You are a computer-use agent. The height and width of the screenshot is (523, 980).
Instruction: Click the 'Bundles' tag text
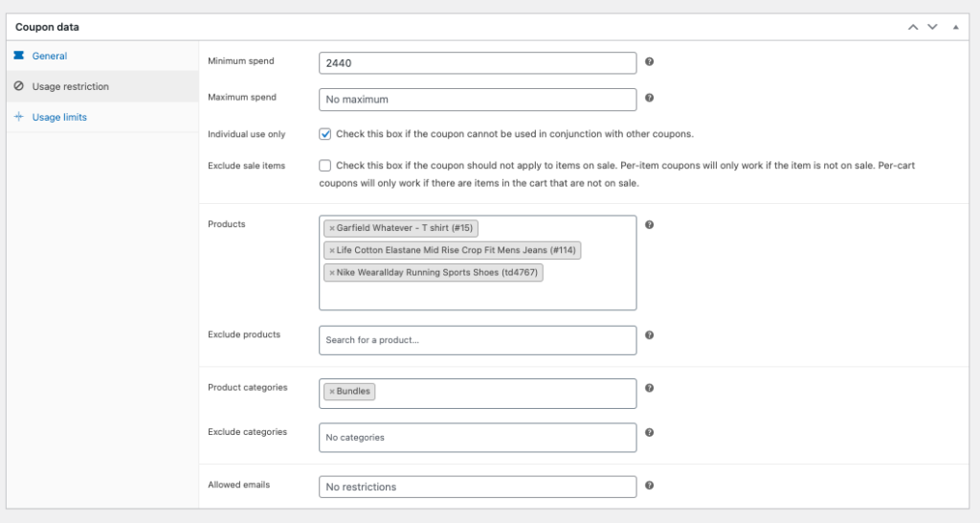tap(353, 391)
